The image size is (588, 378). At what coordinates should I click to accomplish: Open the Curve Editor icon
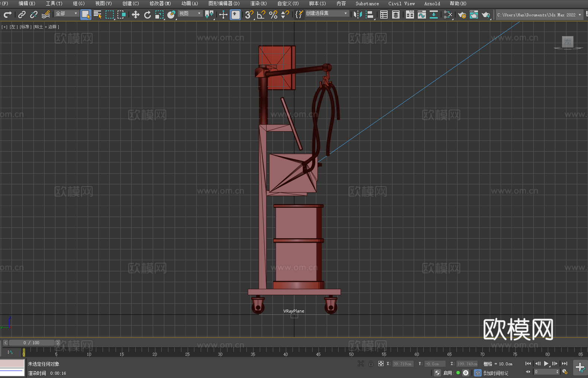click(421, 14)
